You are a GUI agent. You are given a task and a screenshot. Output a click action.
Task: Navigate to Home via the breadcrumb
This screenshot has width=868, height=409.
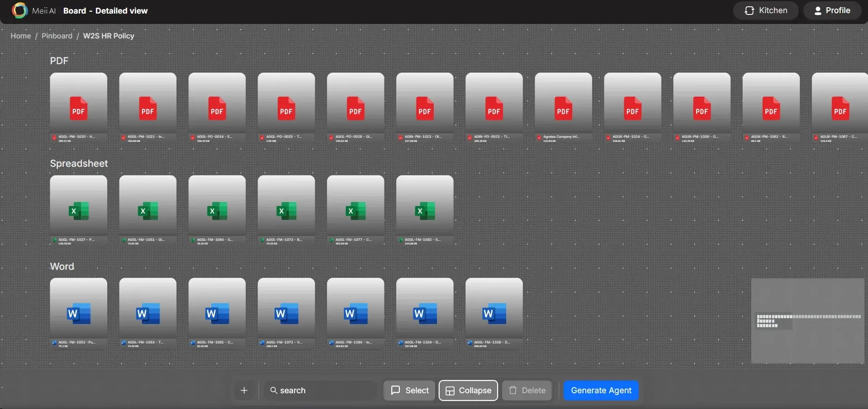[x=20, y=36]
